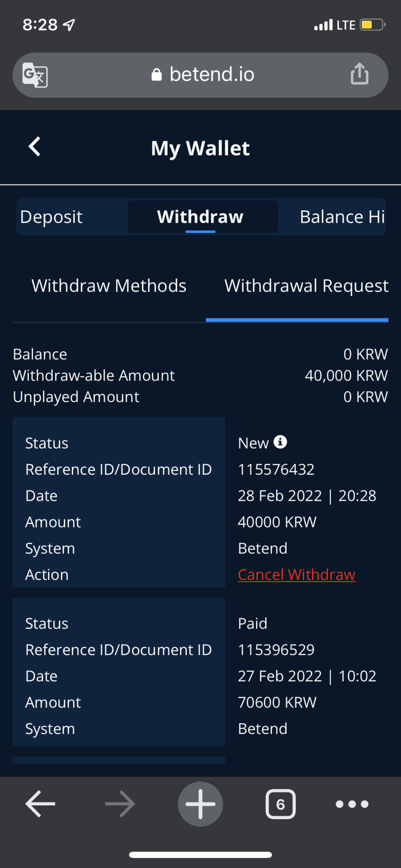Open the tab switcher showing 6 tabs
Viewport: 401px width, 868px height.
tap(280, 804)
